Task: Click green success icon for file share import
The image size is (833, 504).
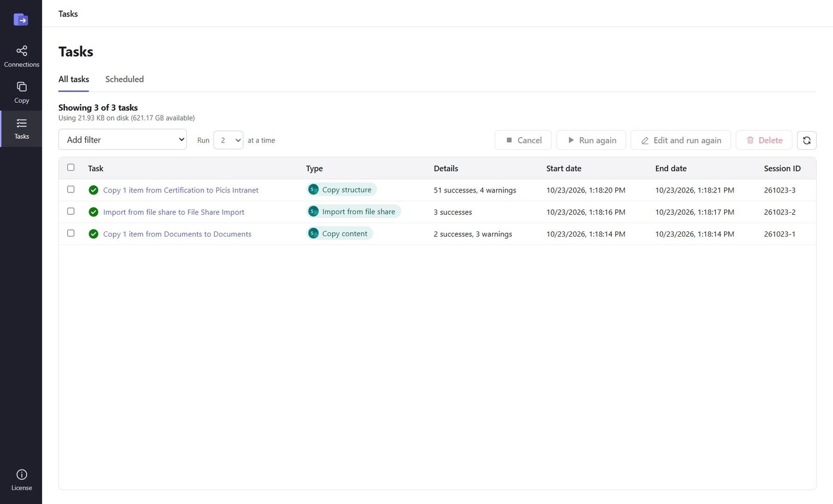Action: [94, 212]
